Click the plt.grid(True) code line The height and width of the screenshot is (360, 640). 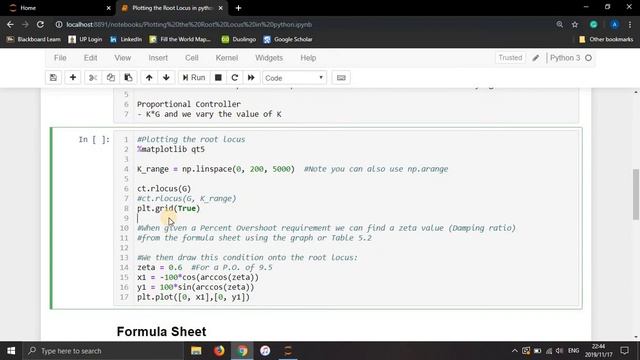click(x=169, y=208)
